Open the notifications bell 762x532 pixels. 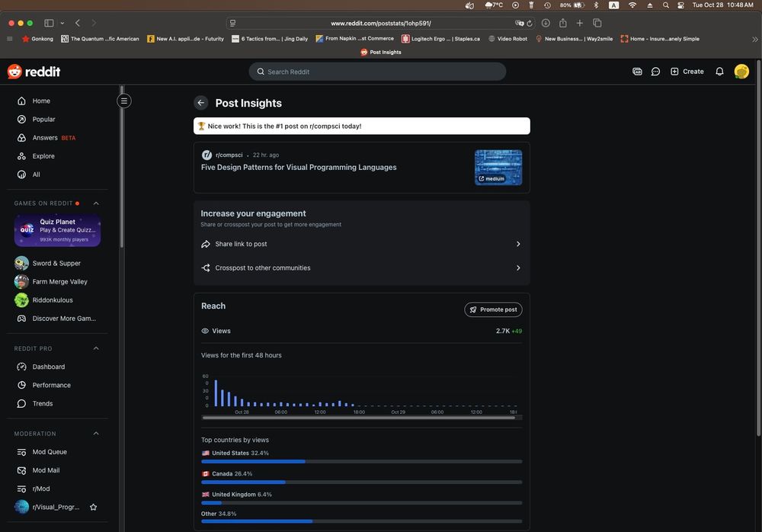point(719,72)
